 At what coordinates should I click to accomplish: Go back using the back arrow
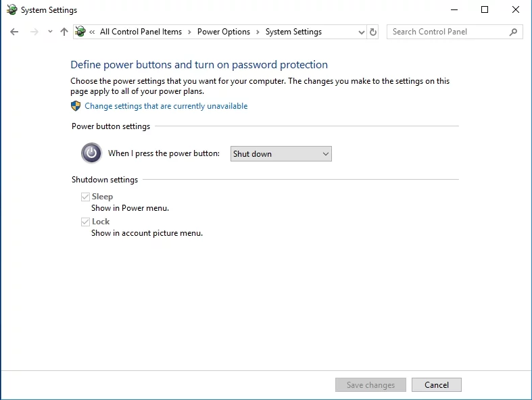tap(14, 32)
